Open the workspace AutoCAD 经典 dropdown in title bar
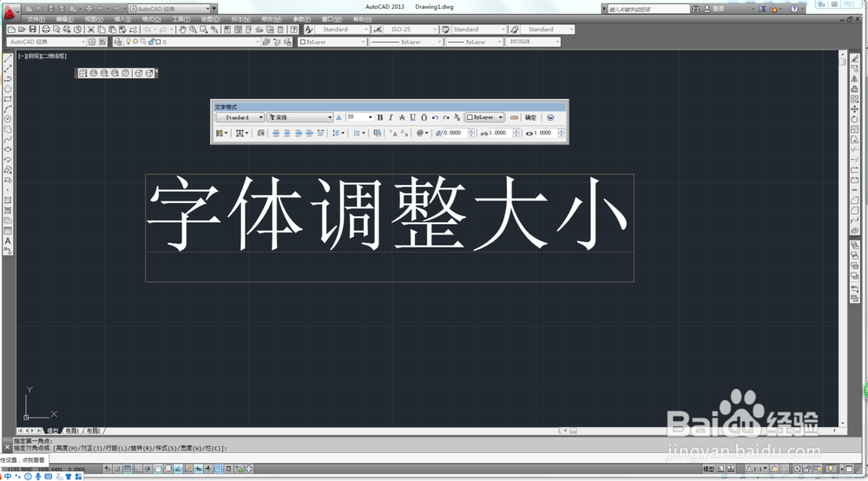The width and height of the screenshot is (868, 481). tap(169, 9)
